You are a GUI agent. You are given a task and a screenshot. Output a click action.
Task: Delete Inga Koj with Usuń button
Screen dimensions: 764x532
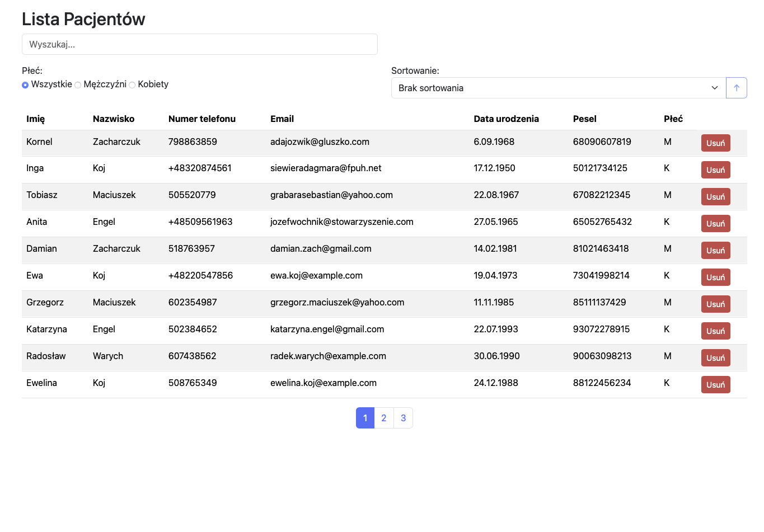(x=715, y=170)
